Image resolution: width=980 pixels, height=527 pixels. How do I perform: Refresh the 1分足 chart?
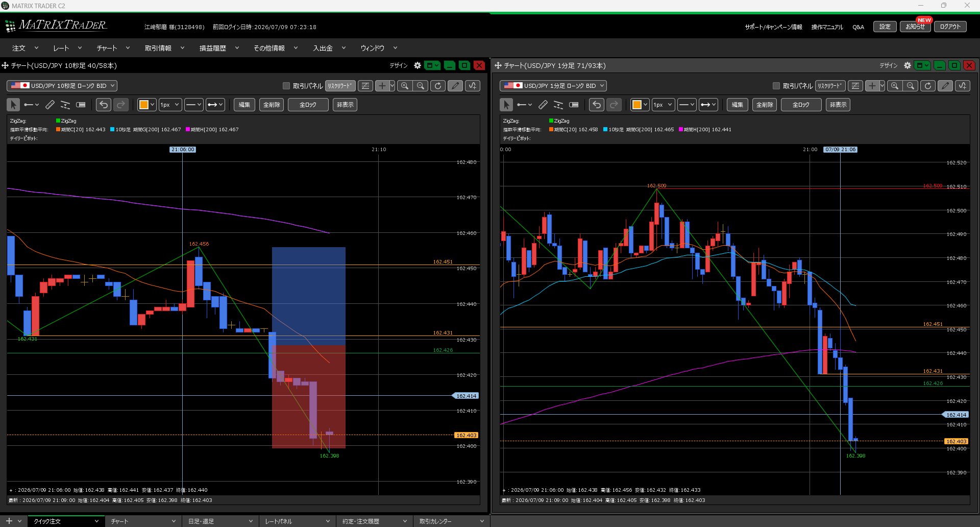(928, 86)
